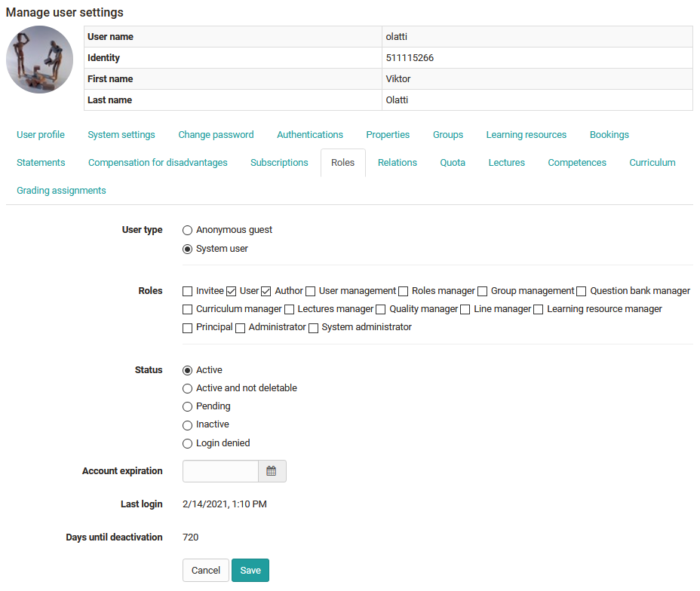Screen dimensions: 700x591
Task: Uncheck the Author role checkbox
Action: tap(266, 291)
